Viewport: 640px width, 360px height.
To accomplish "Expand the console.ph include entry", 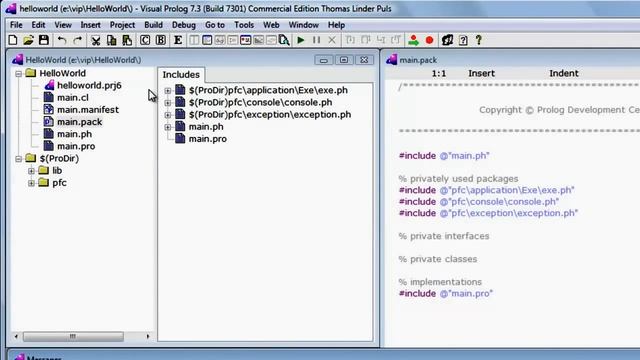I will click(x=168, y=102).
